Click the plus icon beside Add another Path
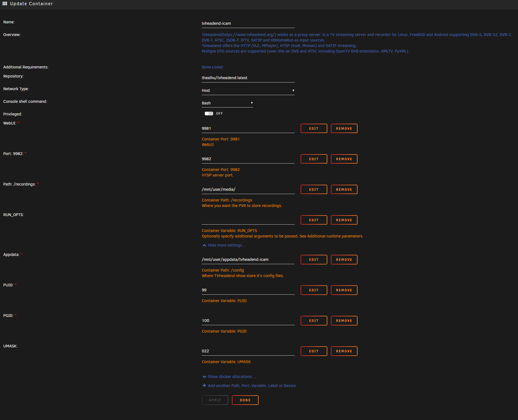The width and height of the screenshot is (518, 420). (204, 386)
